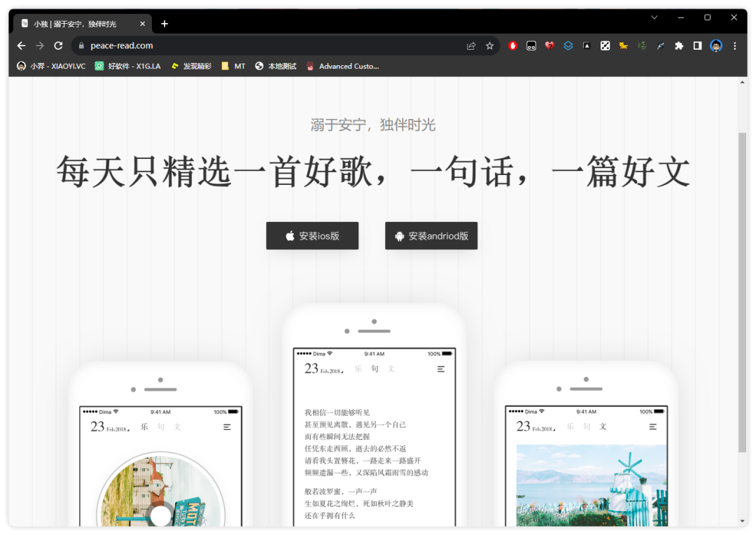Open the 小羿 - XIAOYI.VC bookmark

[51, 66]
